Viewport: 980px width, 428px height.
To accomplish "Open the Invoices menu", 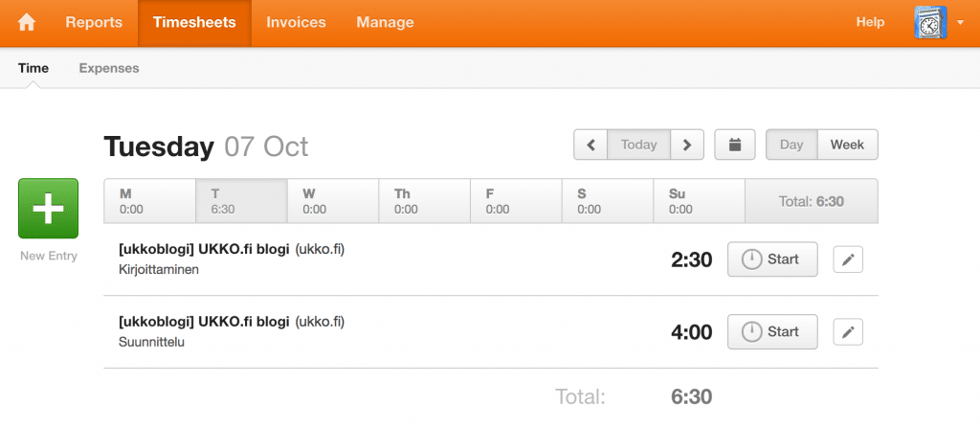I will [296, 22].
